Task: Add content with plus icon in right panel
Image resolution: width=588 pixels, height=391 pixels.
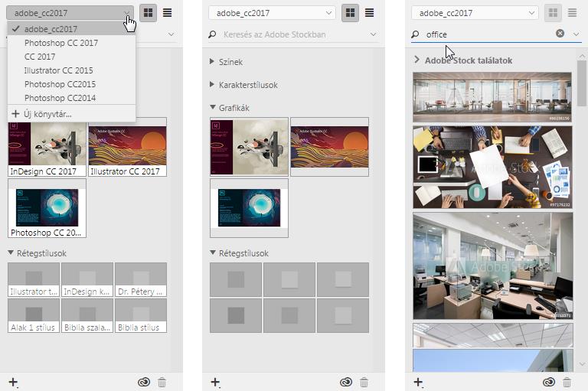Action: (x=418, y=382)
